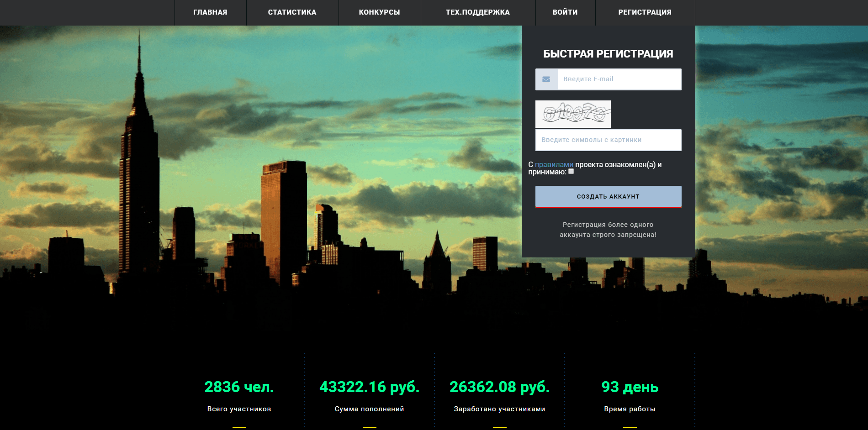Select ТЕХ.ПОДДЕРЖКА in the navigation bar
This screenshot has height=430, width=868.
[x=477, y=12]
